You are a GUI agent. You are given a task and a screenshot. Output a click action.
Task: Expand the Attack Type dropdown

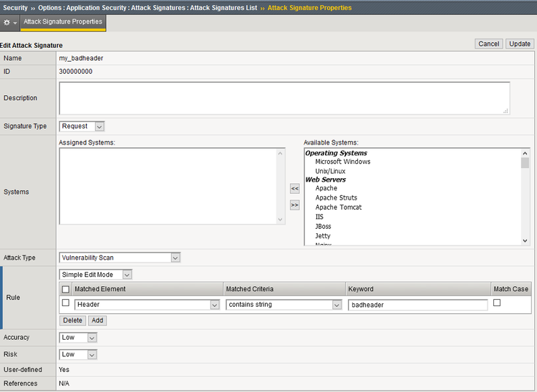coord(120,258)
